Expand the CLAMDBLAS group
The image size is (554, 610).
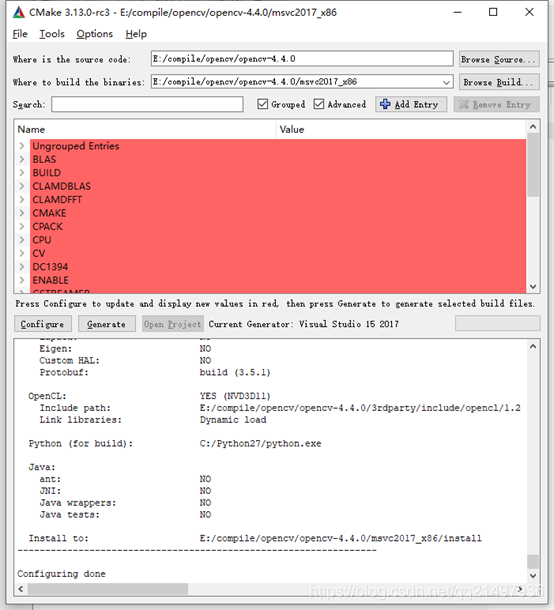(22, 186)
